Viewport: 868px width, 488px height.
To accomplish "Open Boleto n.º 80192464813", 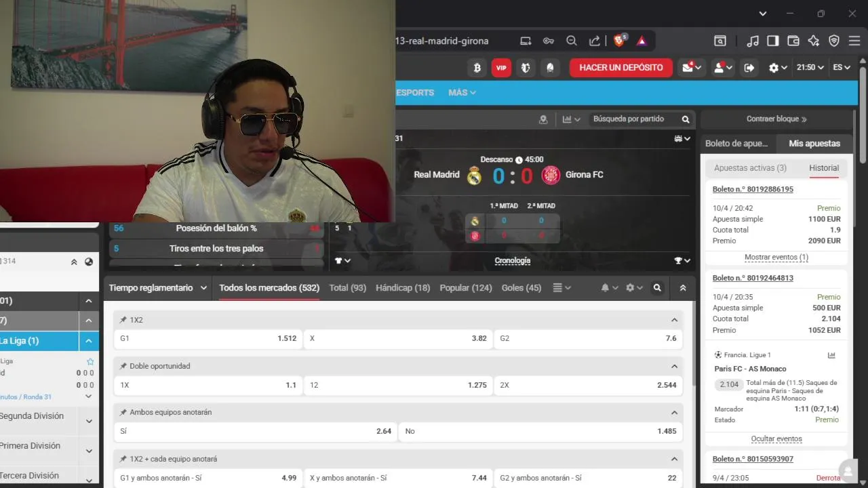I will coord(753,278).
